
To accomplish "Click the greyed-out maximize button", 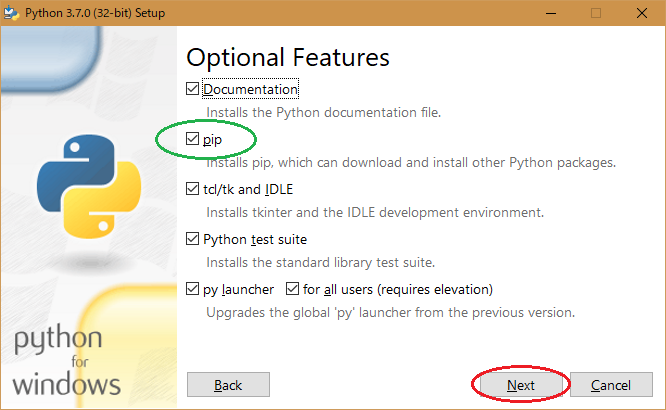I will [596, 13].
